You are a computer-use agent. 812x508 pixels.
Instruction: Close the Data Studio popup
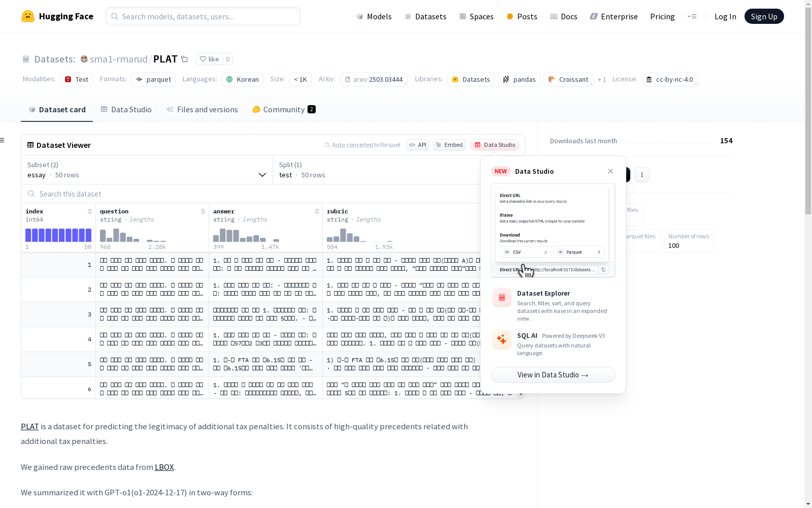[x=611, y=171]
